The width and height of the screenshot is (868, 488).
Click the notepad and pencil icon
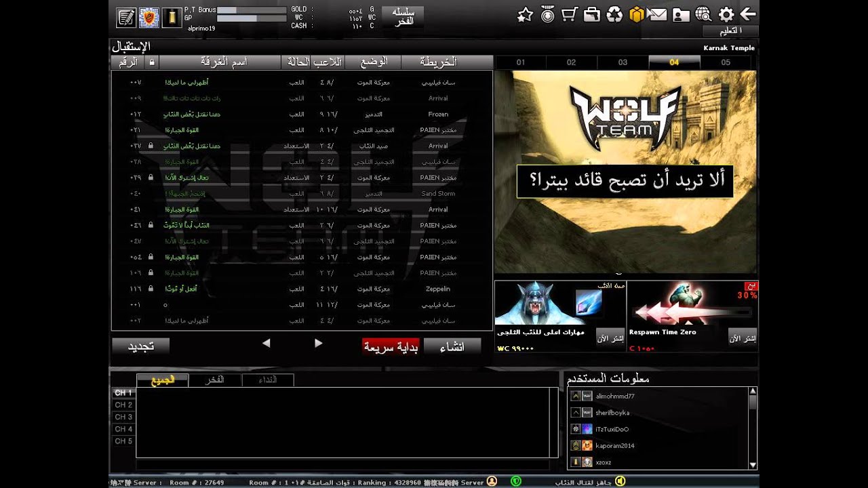[126, 18]
